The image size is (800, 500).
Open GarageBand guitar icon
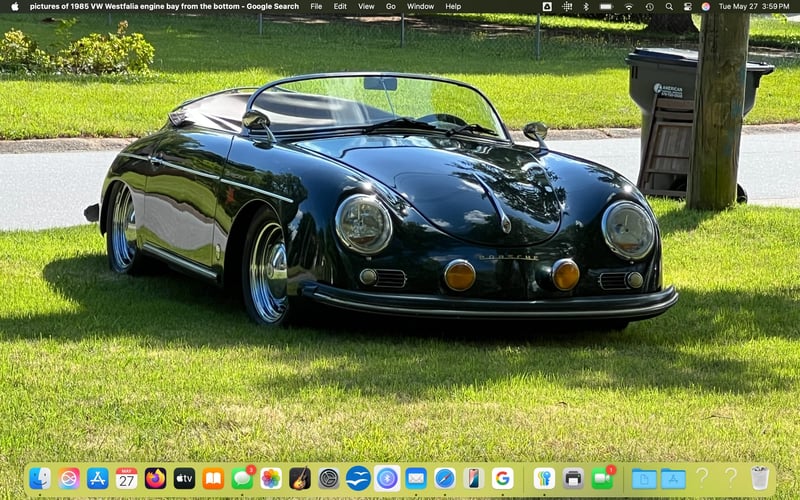(300, 478)
